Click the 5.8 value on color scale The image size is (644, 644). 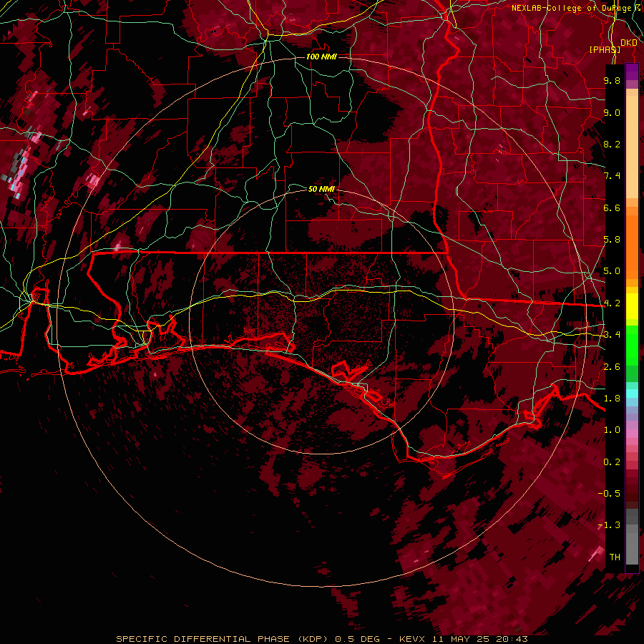point(612,240)
